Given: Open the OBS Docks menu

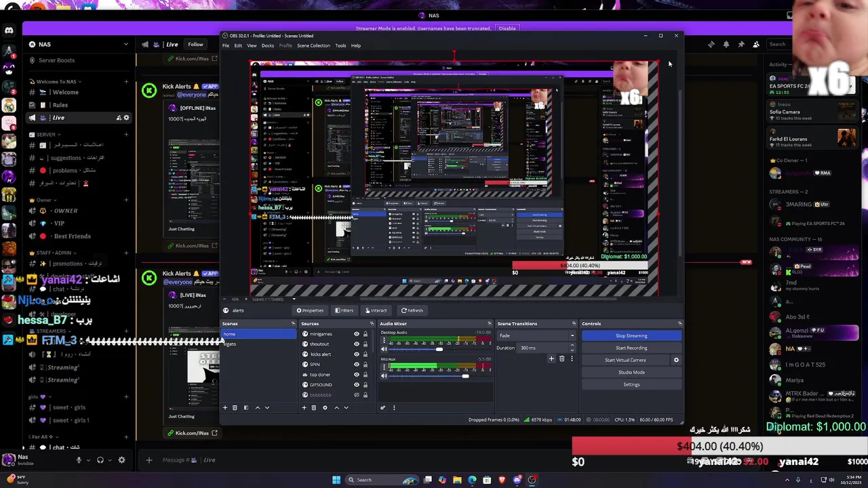Looking at the screenshot, I should [x=268, y=45].
